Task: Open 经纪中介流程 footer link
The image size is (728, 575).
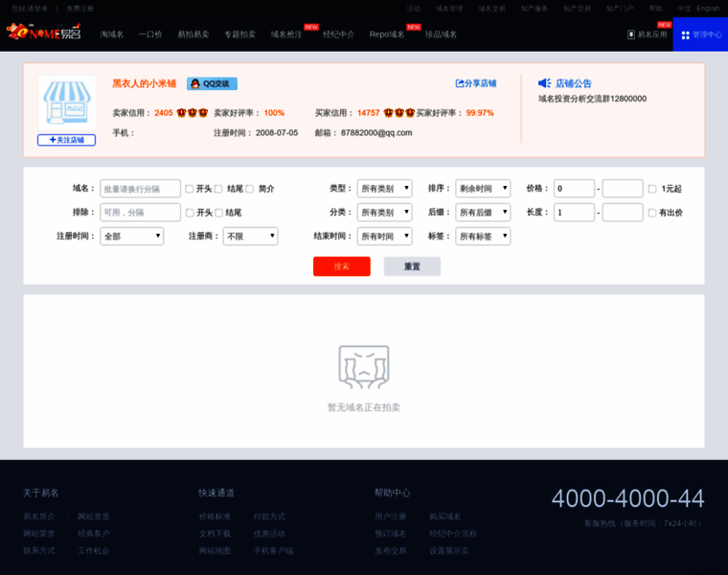Action: point(453,534)
